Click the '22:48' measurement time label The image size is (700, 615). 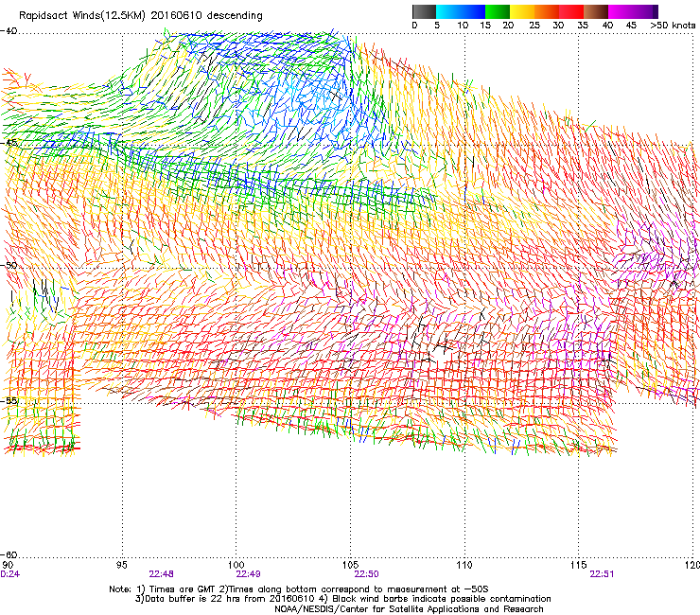pyautogui.click(x=161, y=574)
